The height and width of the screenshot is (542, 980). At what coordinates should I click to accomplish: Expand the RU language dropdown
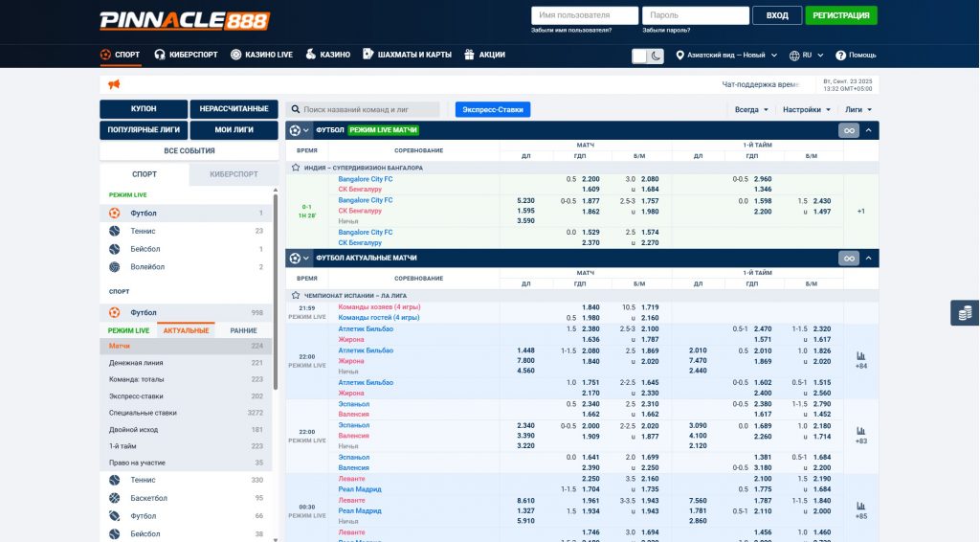pyautogui.click(x=807, y=56)
